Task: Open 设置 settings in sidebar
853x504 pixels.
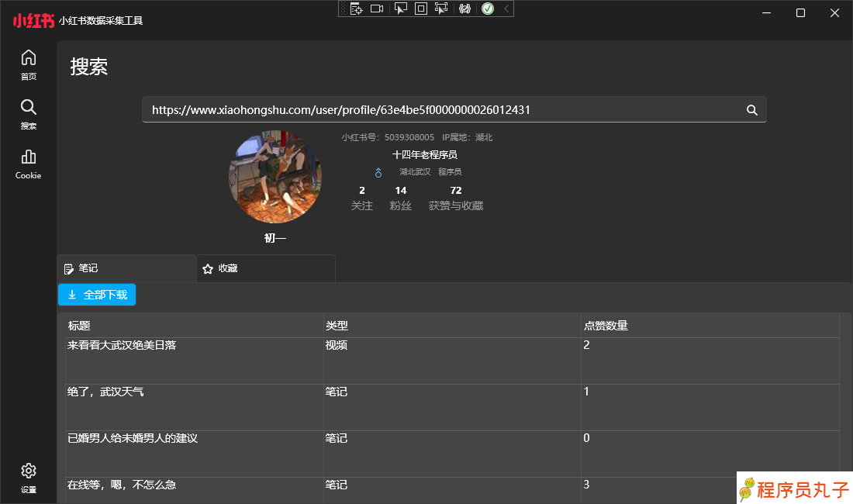Action: tap(28, 478)
